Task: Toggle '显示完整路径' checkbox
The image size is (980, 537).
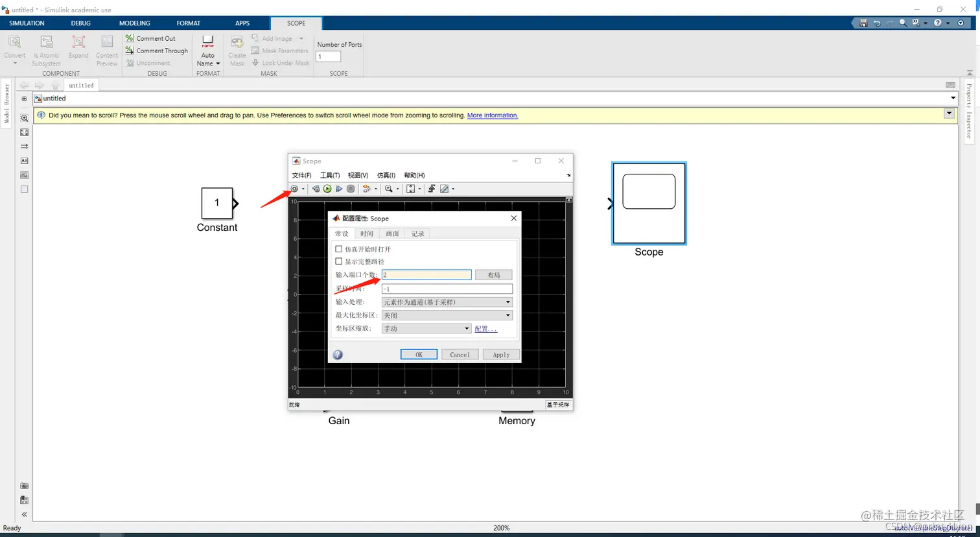Action: [338, 261]
